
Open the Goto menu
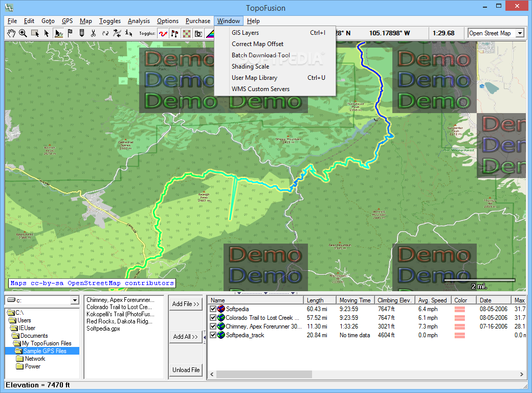coord(48,21)
